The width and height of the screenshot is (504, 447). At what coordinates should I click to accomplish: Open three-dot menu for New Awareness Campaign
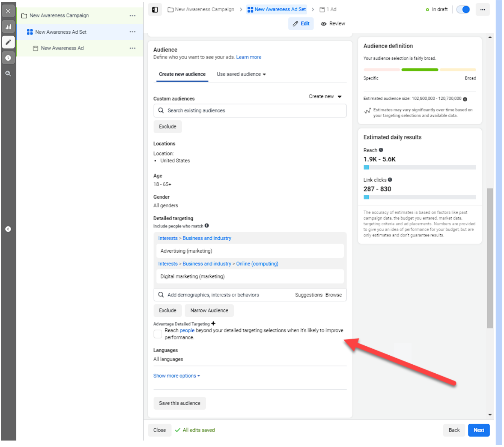(133, 16)
